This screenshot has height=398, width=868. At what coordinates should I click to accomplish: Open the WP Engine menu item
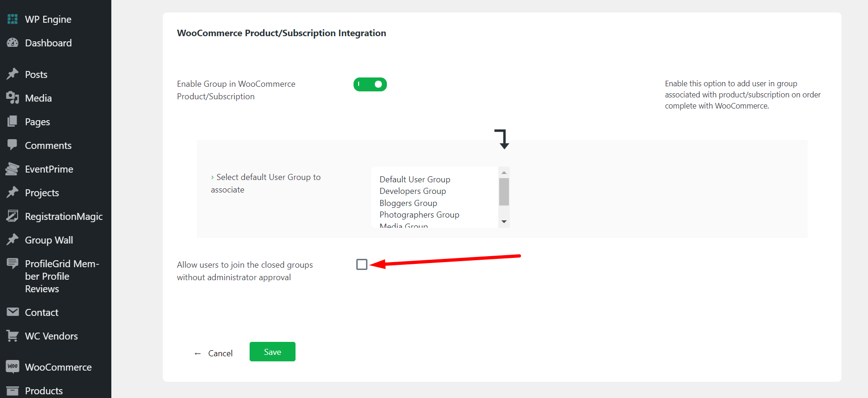(x=48, y=19)
